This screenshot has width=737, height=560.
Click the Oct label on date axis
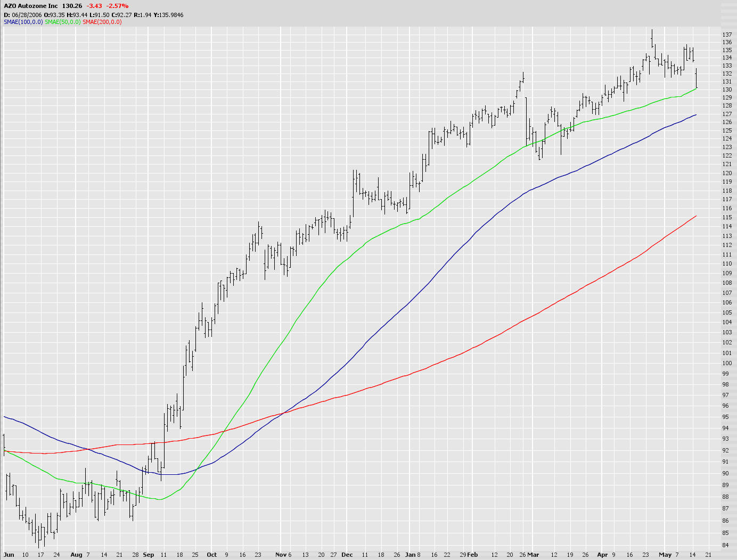click(212, 555)
